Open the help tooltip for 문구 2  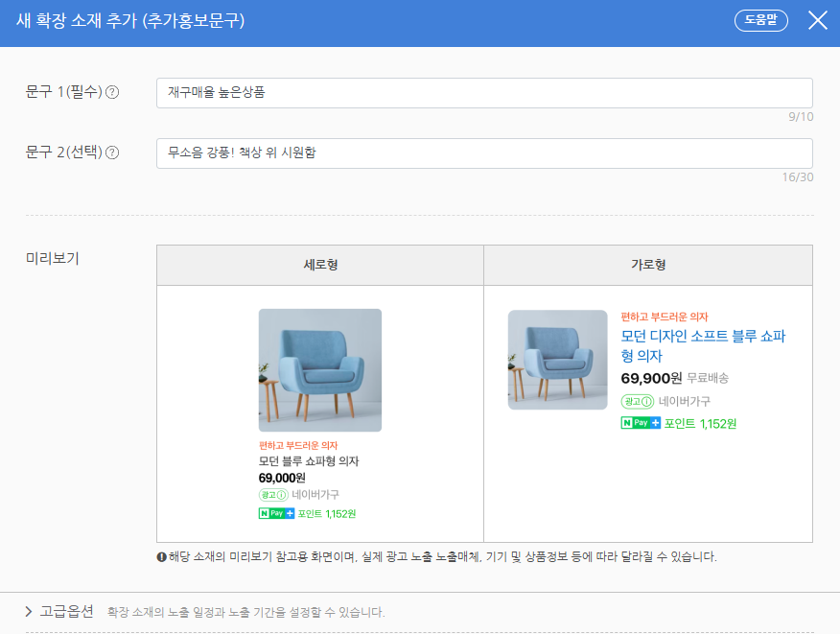112,153
